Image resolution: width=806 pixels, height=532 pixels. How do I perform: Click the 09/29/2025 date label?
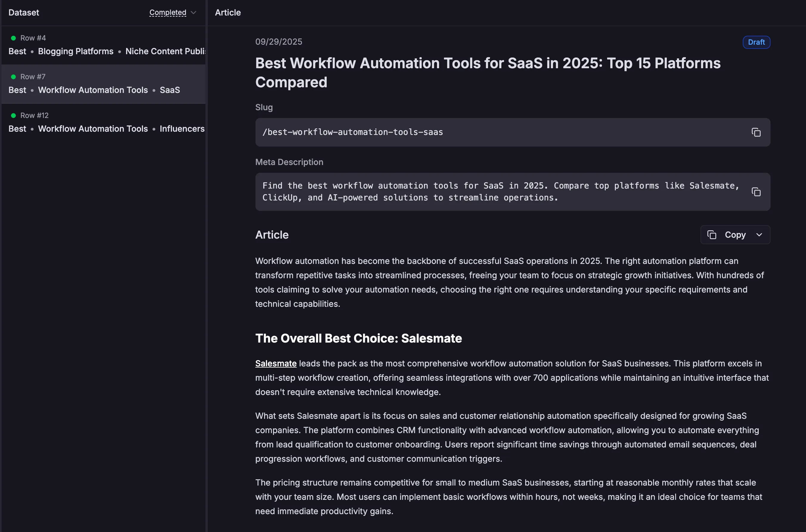point(278,42)
